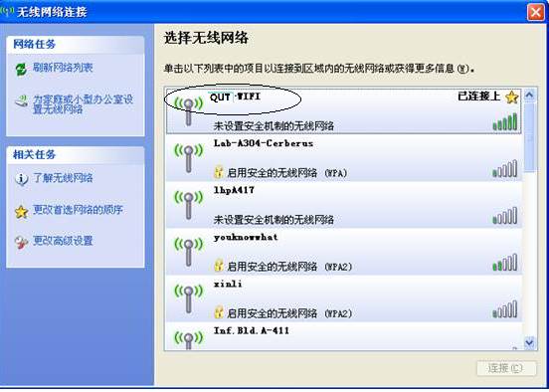Open 为家庭或小型办公室设置无线网络 link

click(x=83, y=104)
